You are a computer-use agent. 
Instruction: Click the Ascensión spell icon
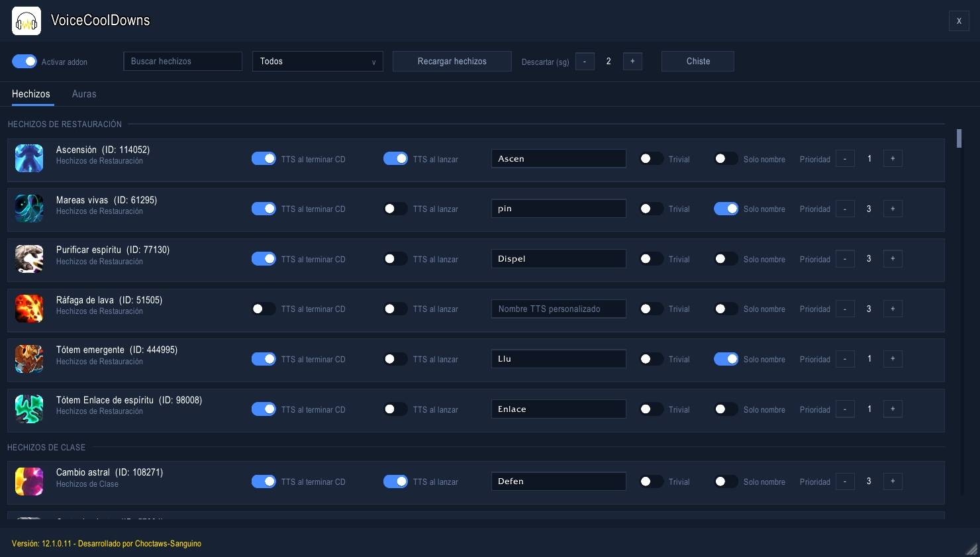[29, 159]
